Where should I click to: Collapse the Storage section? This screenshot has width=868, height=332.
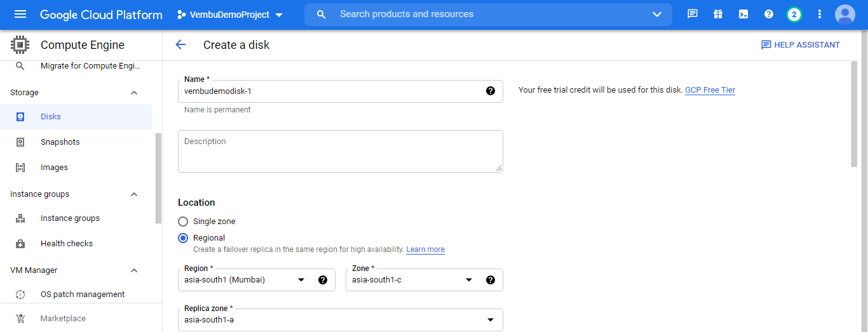134,93
